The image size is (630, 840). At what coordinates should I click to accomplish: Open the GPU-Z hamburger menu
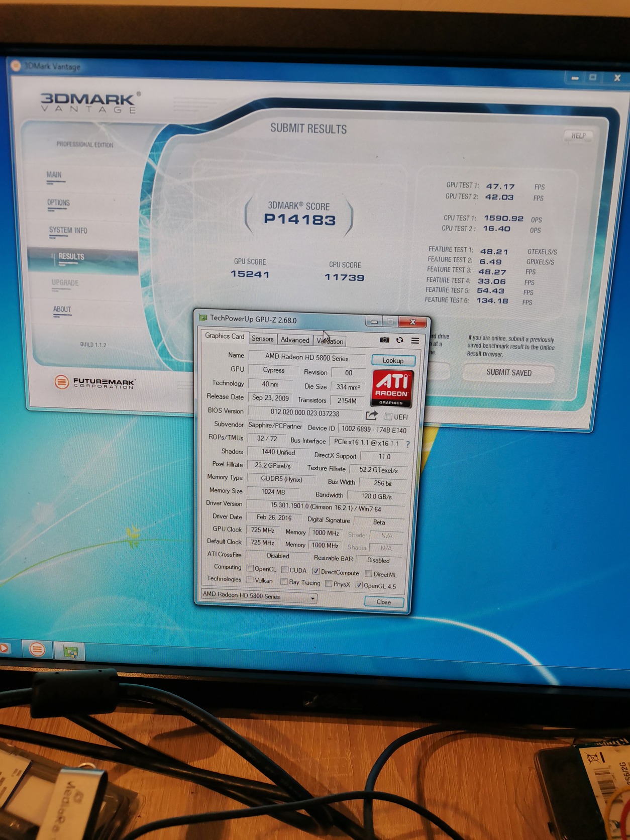(x=415, y=341)
